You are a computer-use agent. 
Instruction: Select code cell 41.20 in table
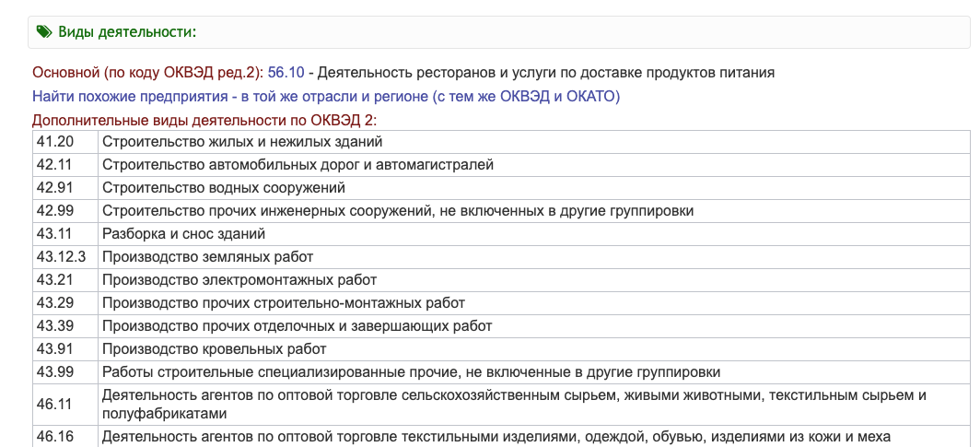54,142
